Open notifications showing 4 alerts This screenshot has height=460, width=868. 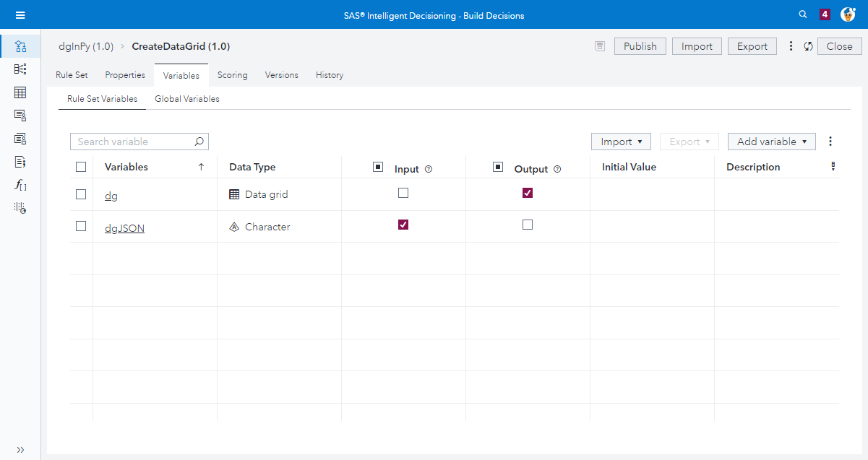(825, 14)
